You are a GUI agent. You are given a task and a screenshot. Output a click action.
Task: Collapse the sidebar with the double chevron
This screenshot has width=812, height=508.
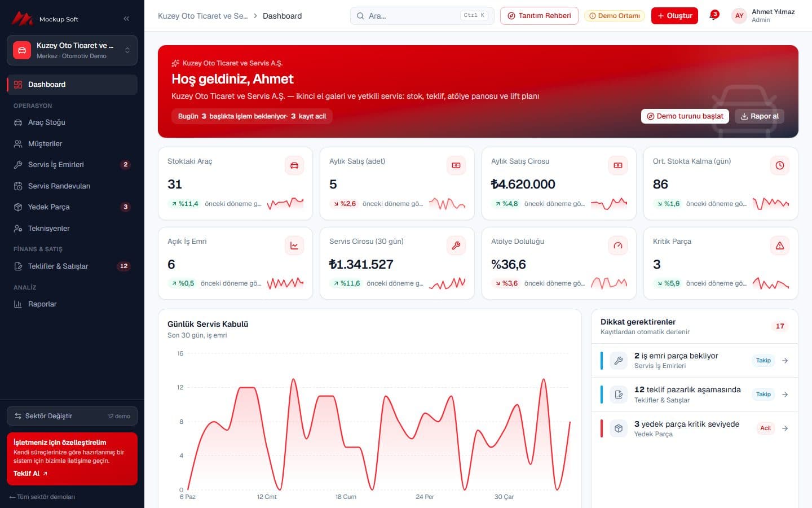click(x=126, y=19)
